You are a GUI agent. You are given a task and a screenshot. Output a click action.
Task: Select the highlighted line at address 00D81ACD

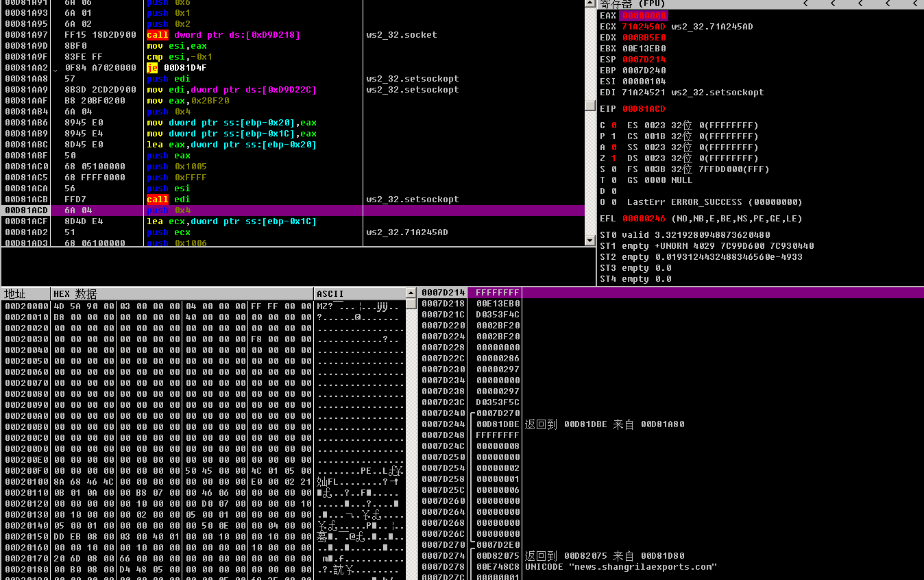[293, 210]
